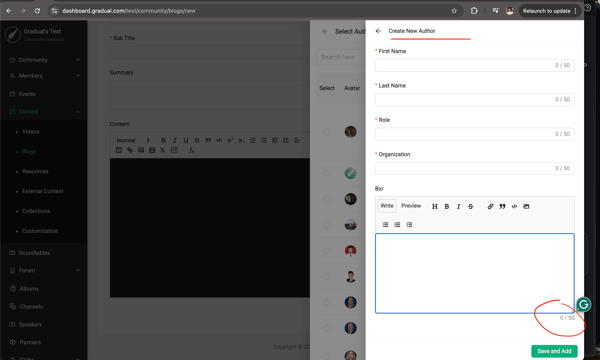The width and height of the screenshot is (600, 360).
Task: Insert a link using Bio toolbar icon
Action: [x=490, y=207]
